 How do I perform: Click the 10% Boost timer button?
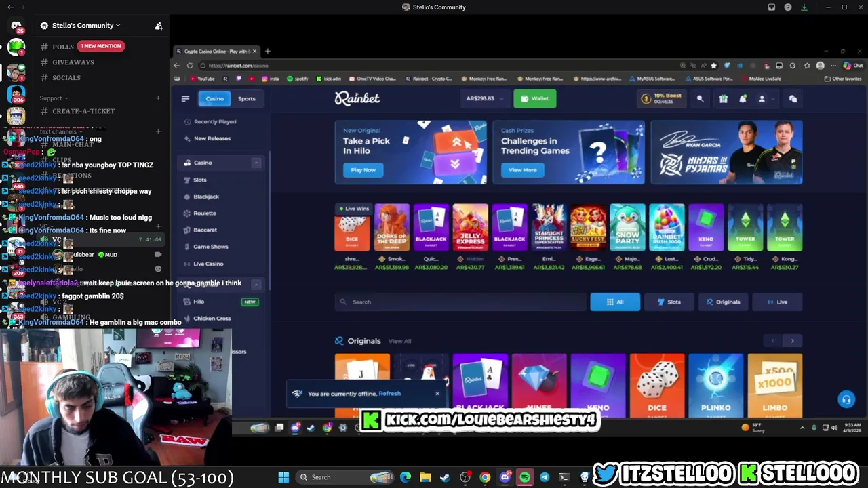click(x=660, y=99)
